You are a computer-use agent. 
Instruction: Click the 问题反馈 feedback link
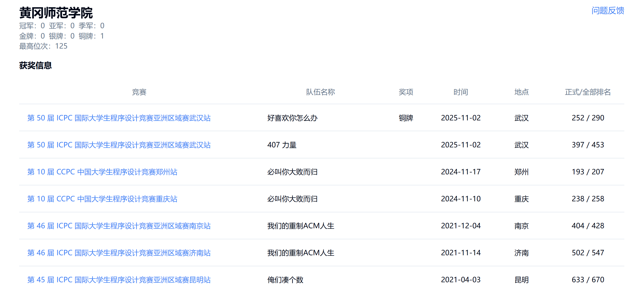point(607,11)
